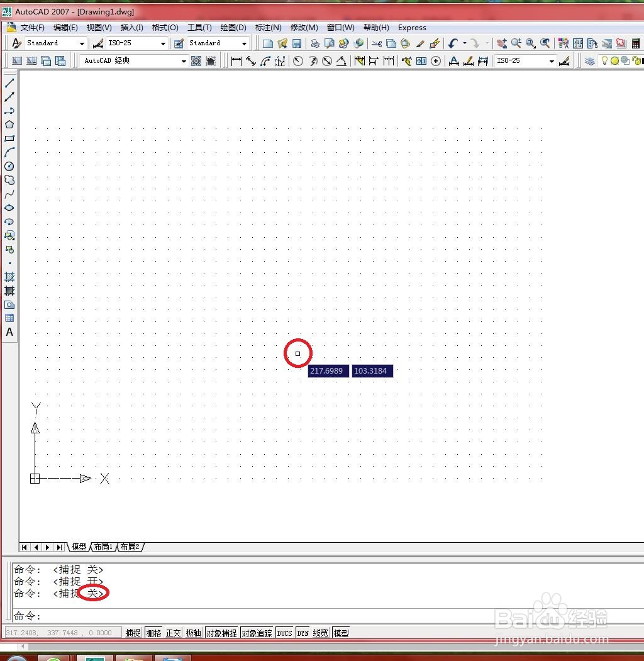Image resolution: width=644 pixels, height=661 pixels.
Task: Select the Line draw tool
Action: click(9, 82)
